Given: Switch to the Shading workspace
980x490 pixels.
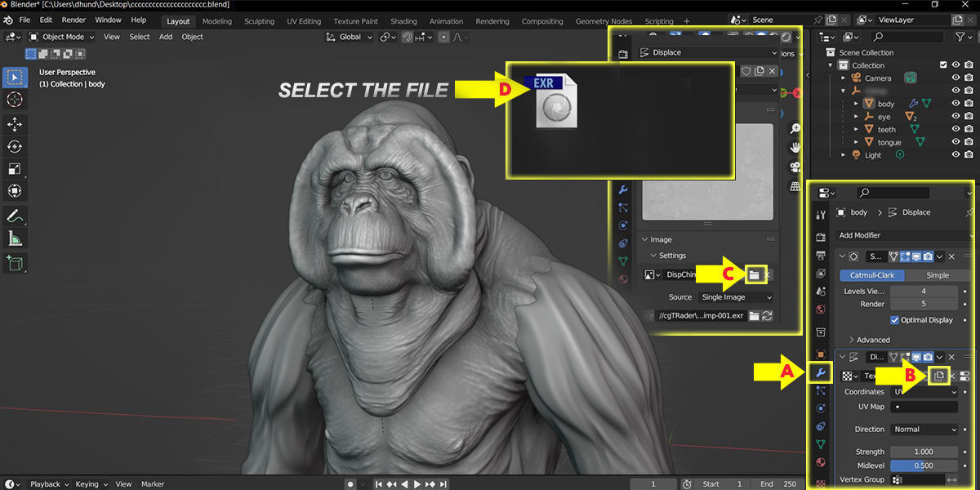Looking at the screenshot, I should (403, 21).
